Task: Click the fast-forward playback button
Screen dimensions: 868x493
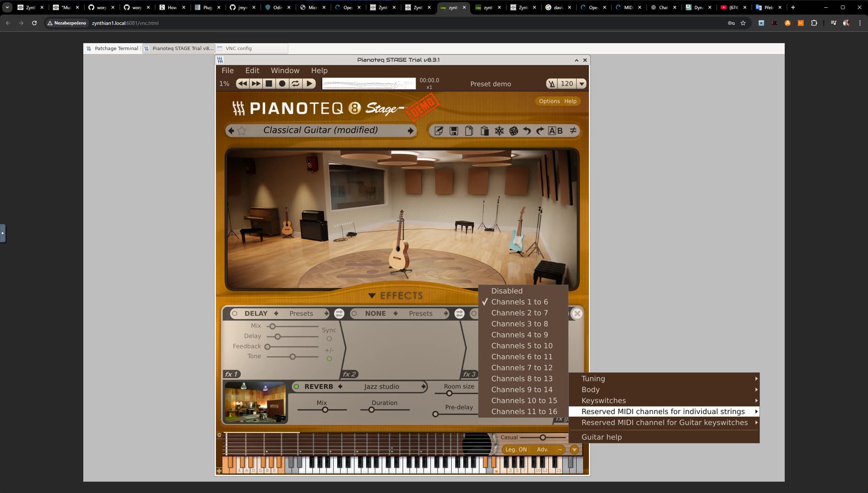Action: pyautogui.click(x=256, y=84)
